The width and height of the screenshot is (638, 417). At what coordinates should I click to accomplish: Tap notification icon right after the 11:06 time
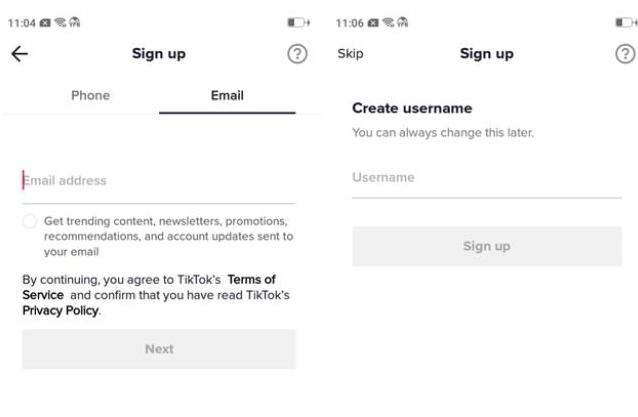coord(375,24)
